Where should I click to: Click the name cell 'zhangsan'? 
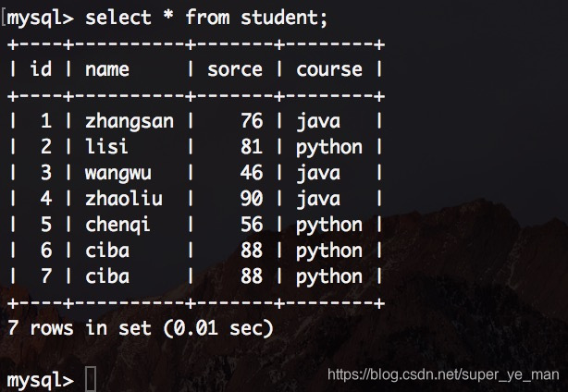point(130,121)
